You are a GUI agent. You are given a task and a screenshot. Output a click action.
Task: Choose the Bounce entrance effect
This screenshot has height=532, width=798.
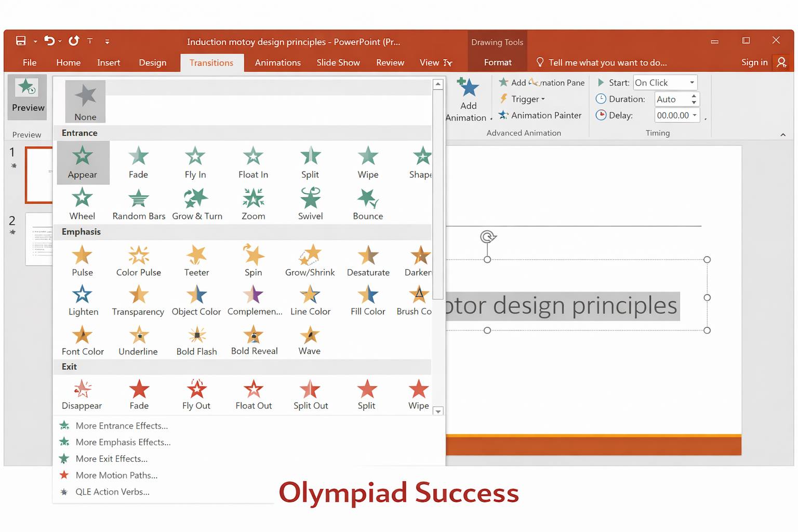(x=367, y=204)
